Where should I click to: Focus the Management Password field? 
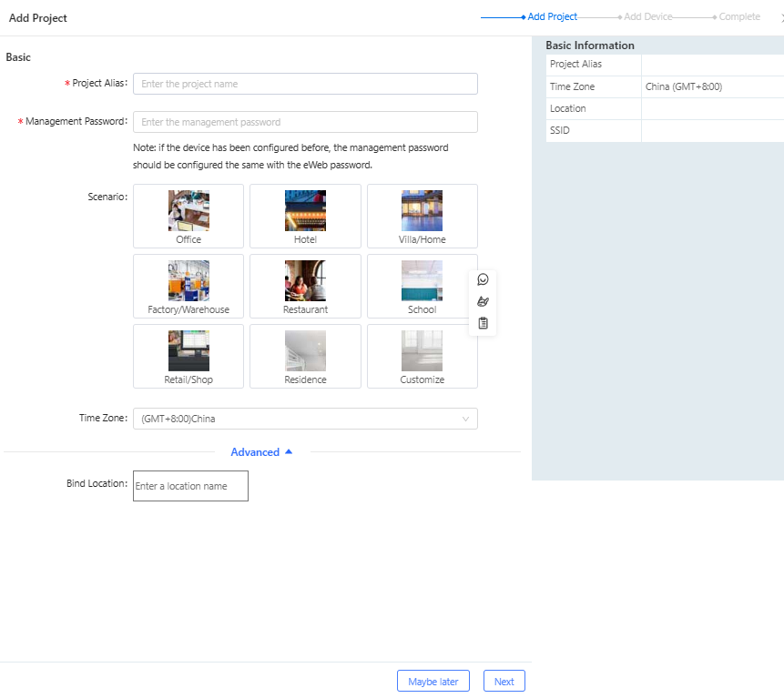tap(305, 122)
